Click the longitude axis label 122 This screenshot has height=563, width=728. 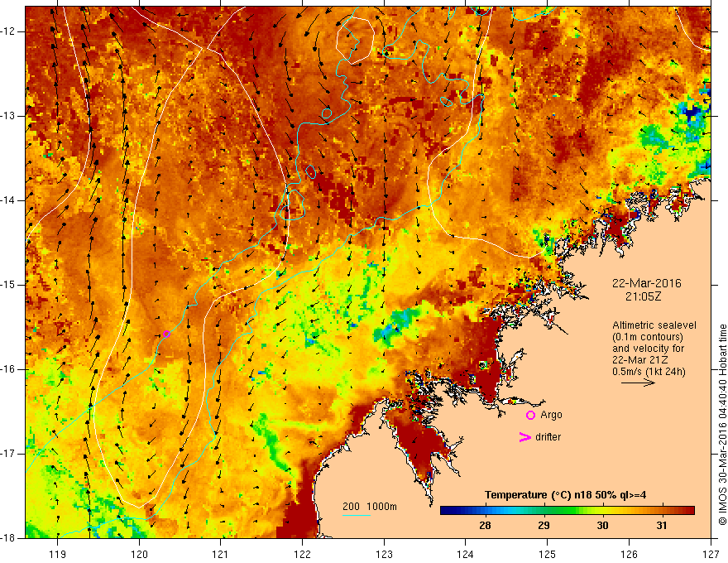coord(302,554)
